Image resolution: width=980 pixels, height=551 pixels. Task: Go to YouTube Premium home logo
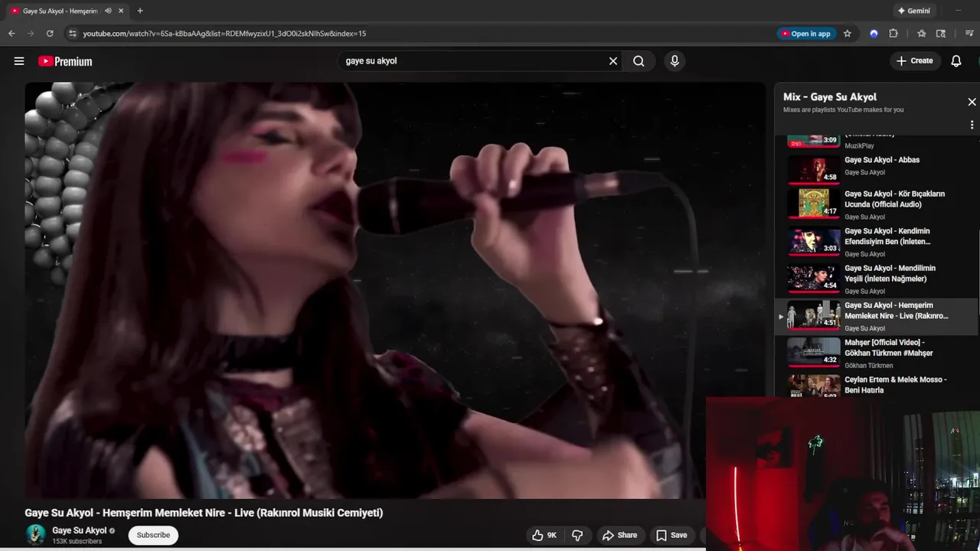pos(65,61)
